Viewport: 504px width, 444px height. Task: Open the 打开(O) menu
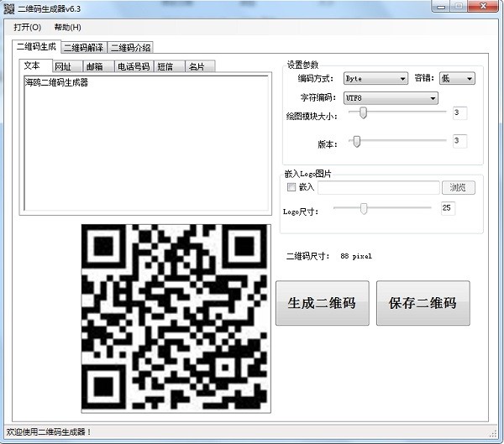pyautogui.click(x=27, y=27)
